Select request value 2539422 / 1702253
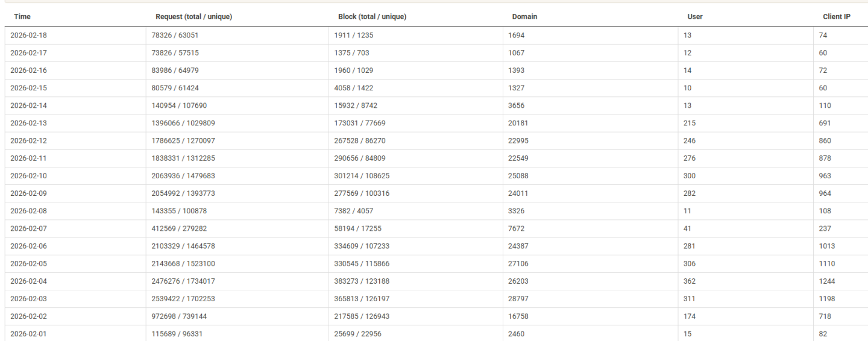868x341 pixels. (184, 299)
